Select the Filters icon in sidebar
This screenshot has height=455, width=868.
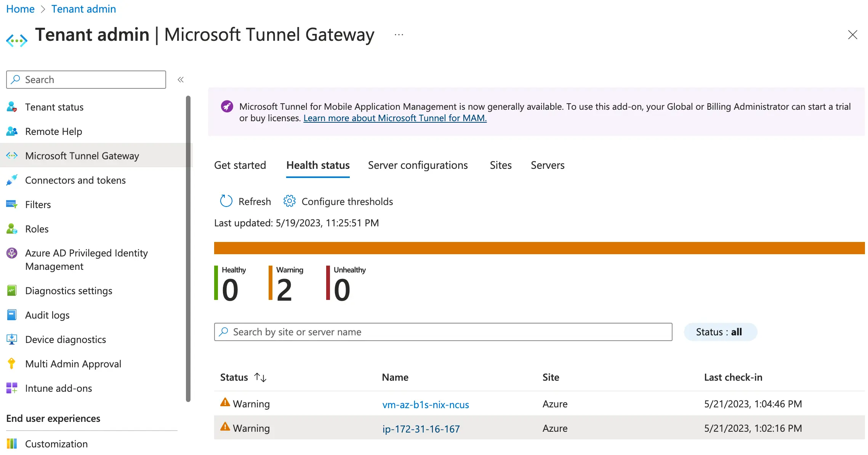click(12, 205)
